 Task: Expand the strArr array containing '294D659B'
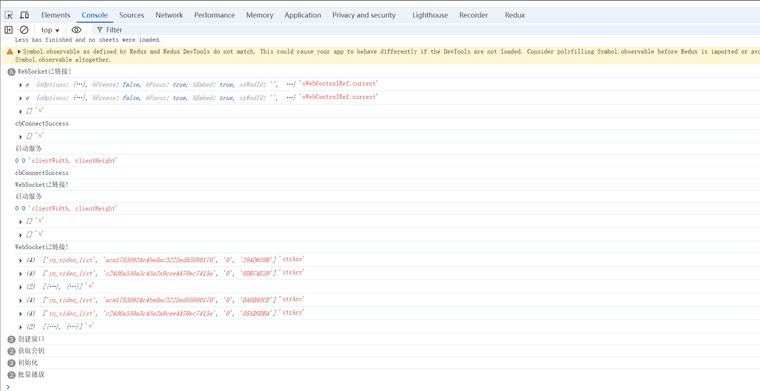(20, 260)
